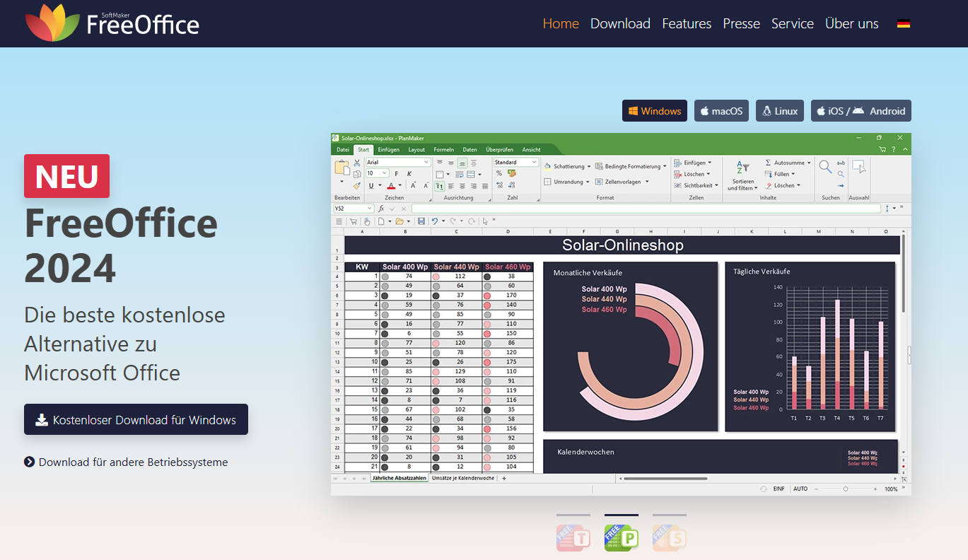Click the new document icon in quick toolbar
The image size is (968, 560).
click(381, 221)
